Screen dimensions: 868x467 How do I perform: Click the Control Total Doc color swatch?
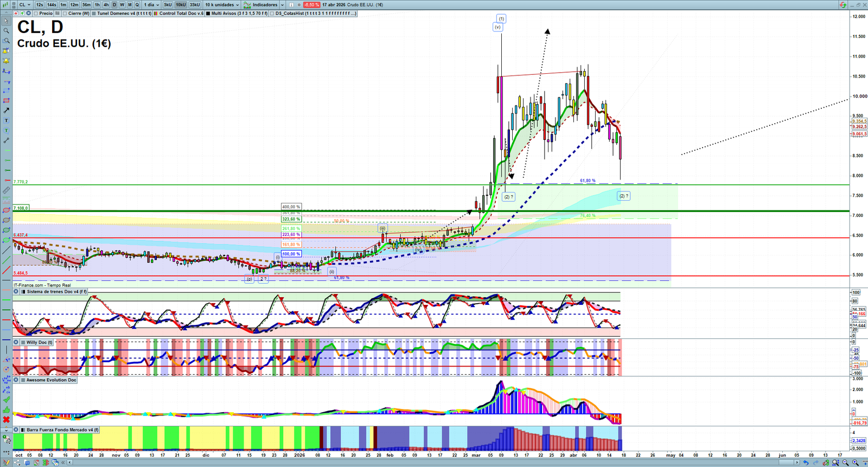[x=156, y=14]
